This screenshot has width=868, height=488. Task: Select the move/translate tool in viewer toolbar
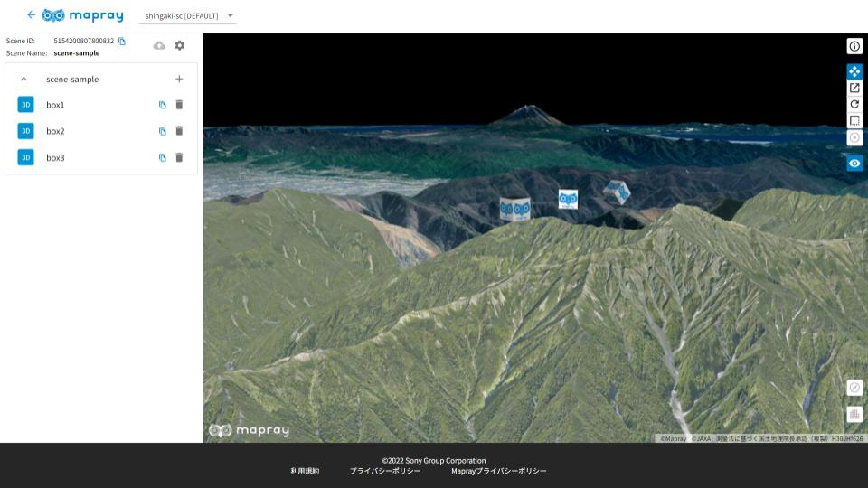pos(854,71)
